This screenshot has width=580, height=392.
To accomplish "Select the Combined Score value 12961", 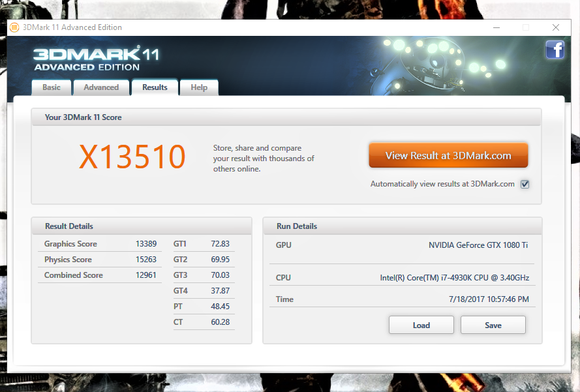I will [x=146, y=275].
